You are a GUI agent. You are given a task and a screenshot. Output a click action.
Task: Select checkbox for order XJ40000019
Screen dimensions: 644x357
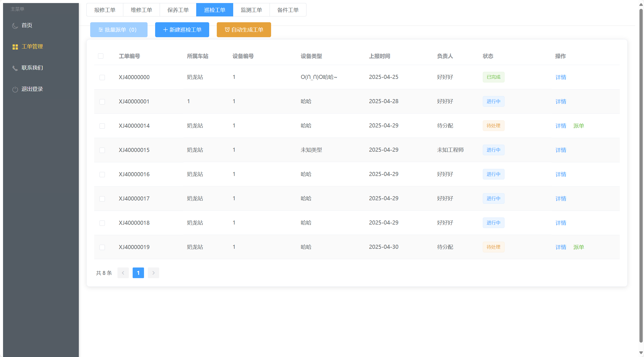pyautogui.click(x=102, y=247)
